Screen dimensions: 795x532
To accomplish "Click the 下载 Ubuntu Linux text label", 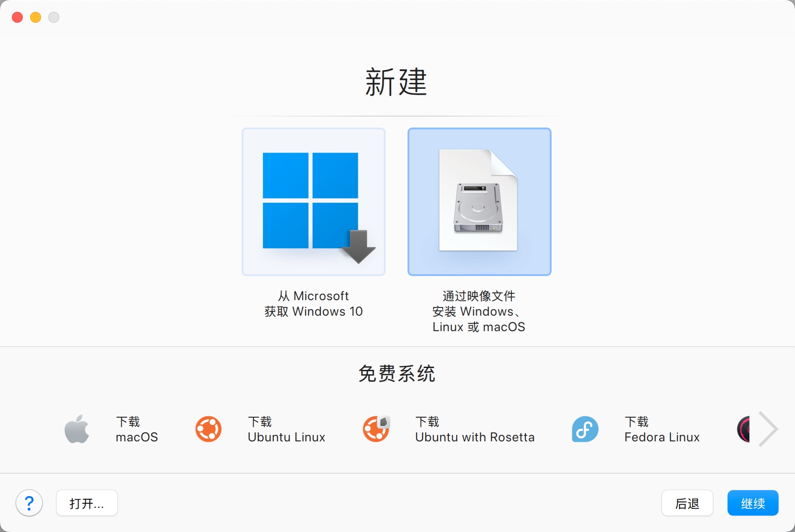I will (287, 430).
